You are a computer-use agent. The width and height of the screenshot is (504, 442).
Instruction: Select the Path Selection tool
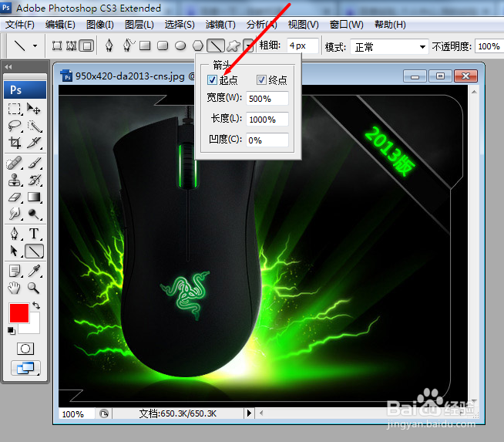(x=15, y=251)
